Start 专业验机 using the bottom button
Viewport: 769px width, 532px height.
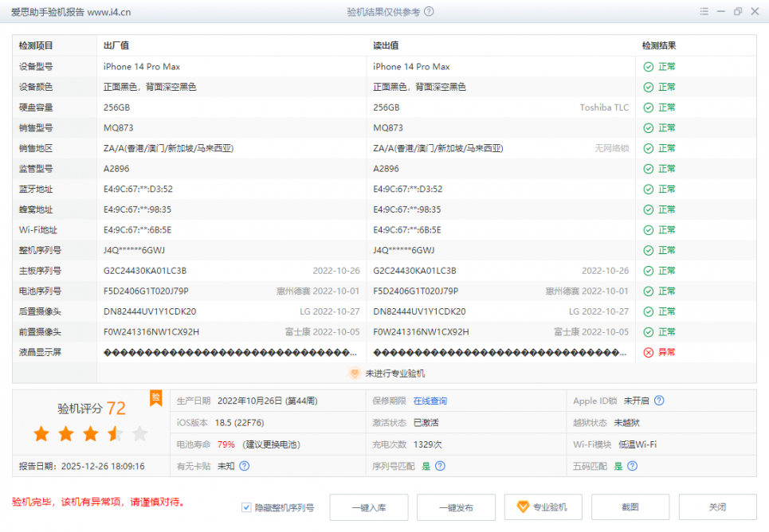(543, 507)
